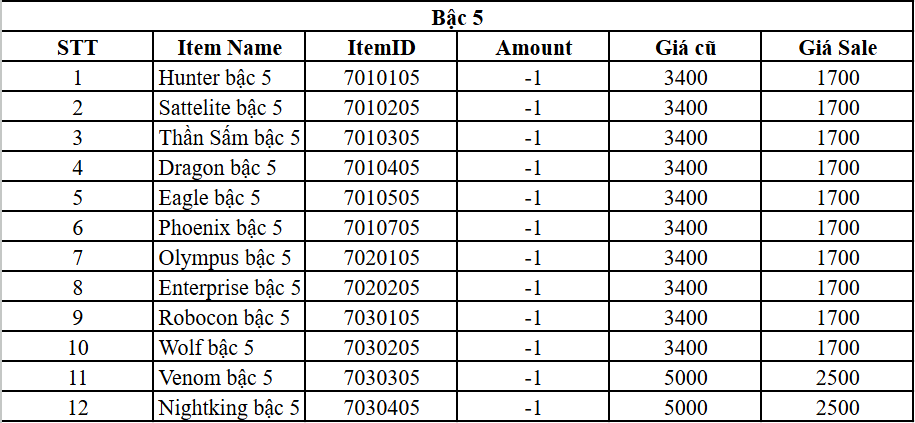Click the Item Name column header

pyautogui.click(x=229, y=47)
